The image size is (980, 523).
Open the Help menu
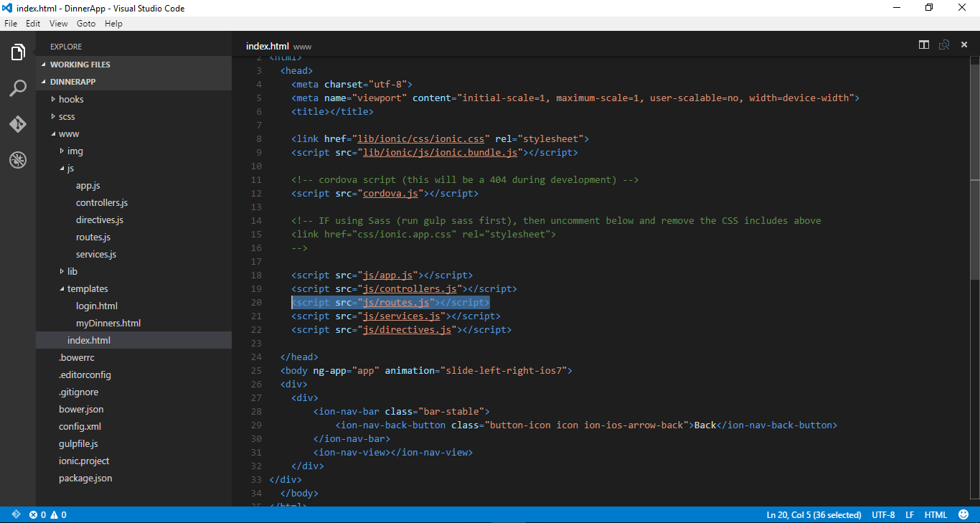[113, 23]
